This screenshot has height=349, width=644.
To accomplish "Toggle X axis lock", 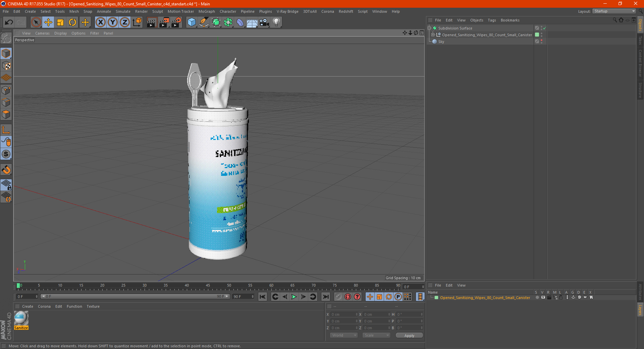I will tap(100, 22).
